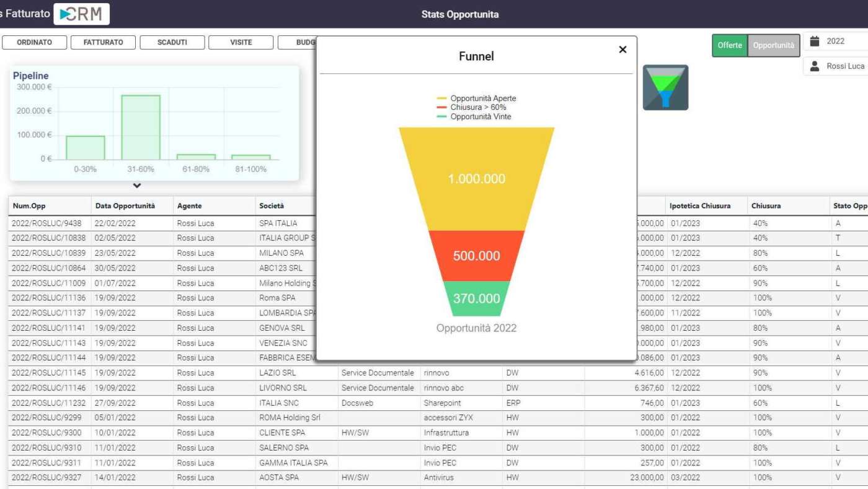
Task: Click the calendar icon beside 2022
Action: tap(815, 41)
